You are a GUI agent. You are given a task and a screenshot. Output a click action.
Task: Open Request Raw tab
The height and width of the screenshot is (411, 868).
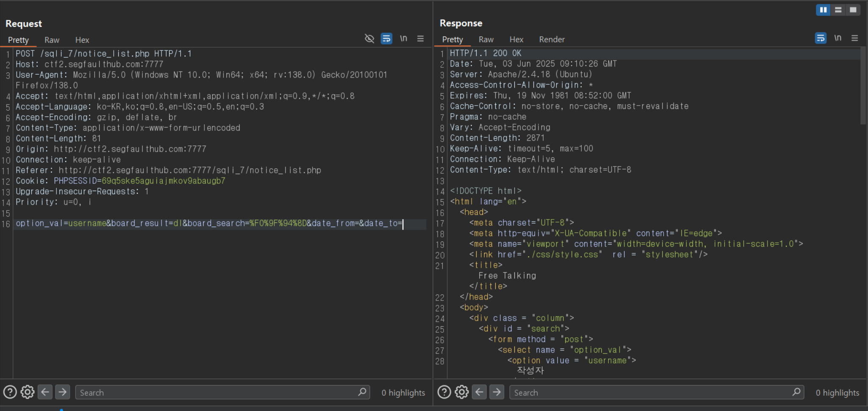(52, 40)
